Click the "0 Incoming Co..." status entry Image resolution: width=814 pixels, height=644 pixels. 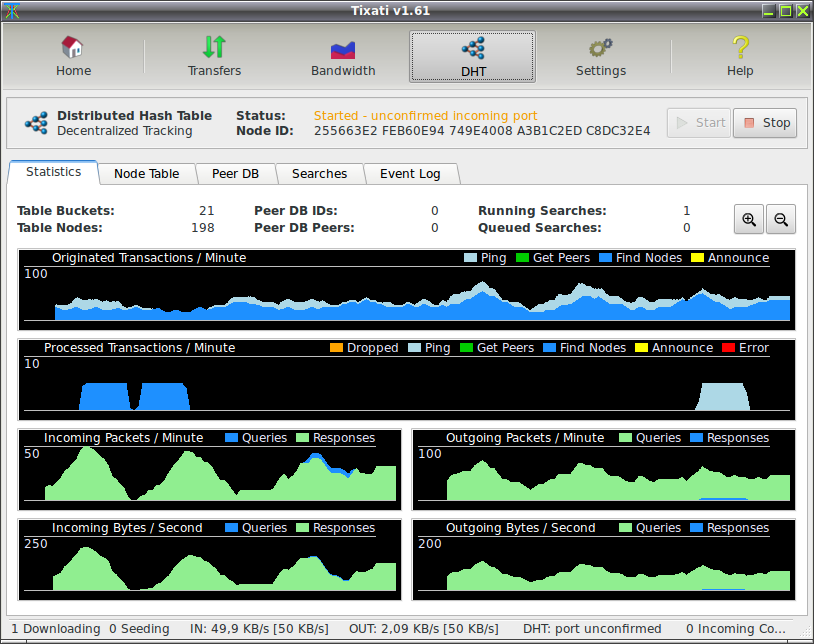point(736,629)
